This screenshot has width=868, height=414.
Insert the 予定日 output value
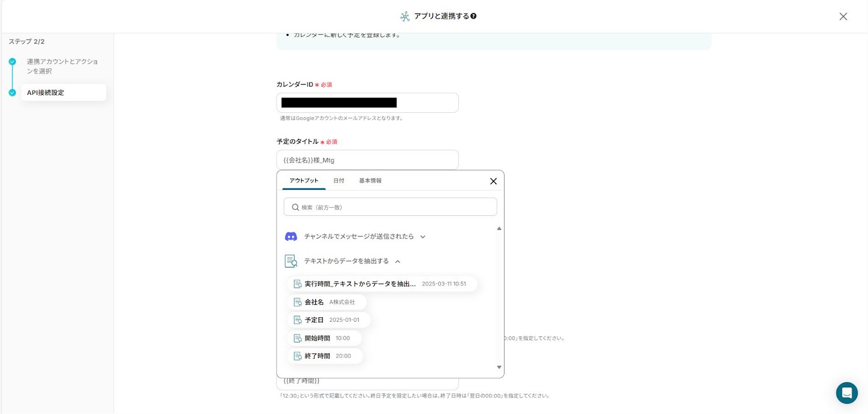[x=329, y=320]
